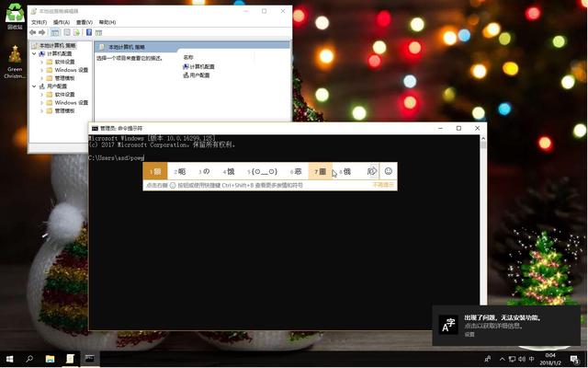This screenshot has height=368, width=588.
Task: Show hidden tray icons chevron
Action: point(503,360)
